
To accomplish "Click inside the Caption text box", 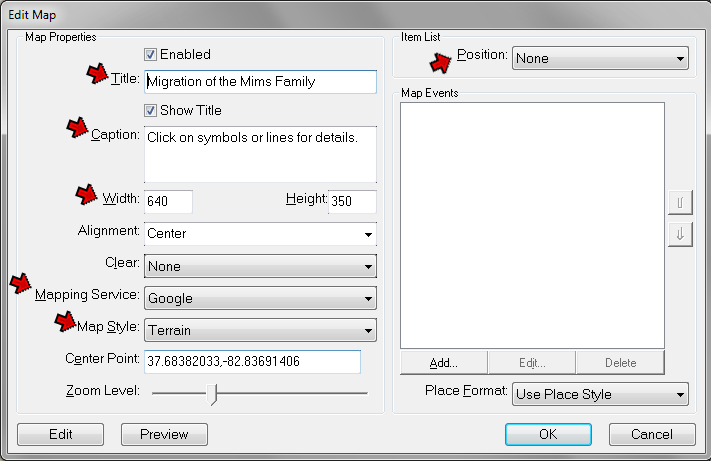I will [260, 153].
